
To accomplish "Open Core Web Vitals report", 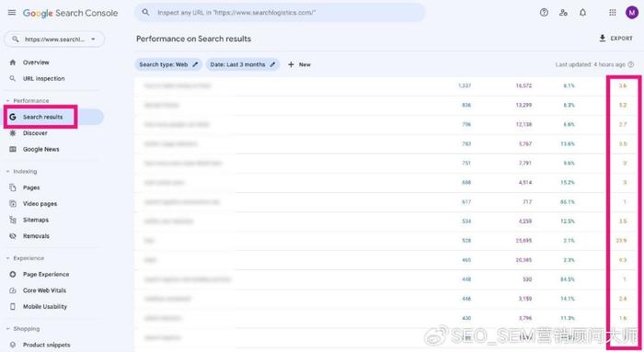I will pos(44,290).
